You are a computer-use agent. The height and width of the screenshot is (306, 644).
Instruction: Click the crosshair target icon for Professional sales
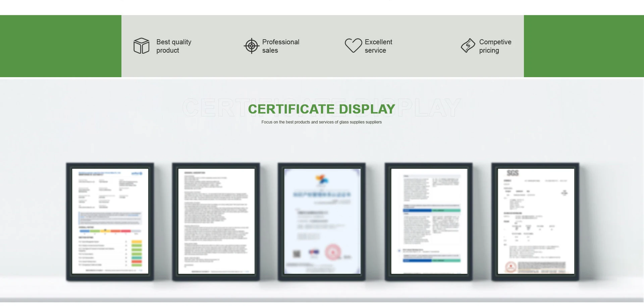tap(251, 46)
